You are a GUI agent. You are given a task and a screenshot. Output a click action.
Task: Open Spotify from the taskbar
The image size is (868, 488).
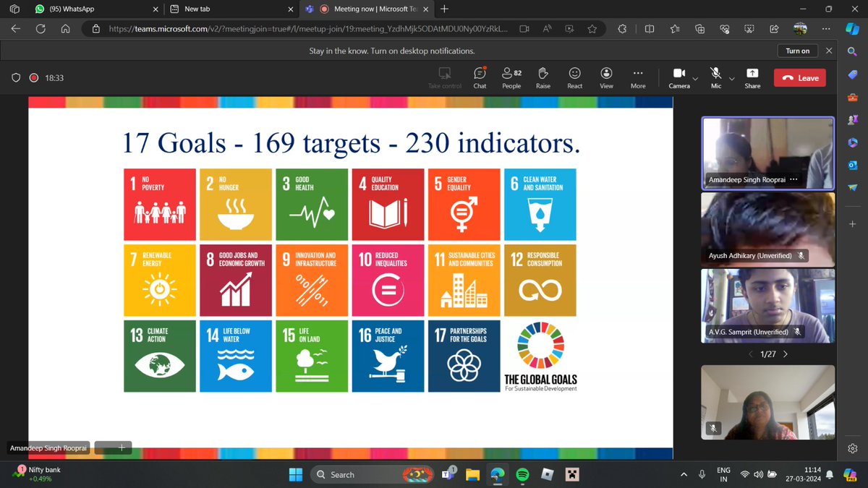coord(522,474)
